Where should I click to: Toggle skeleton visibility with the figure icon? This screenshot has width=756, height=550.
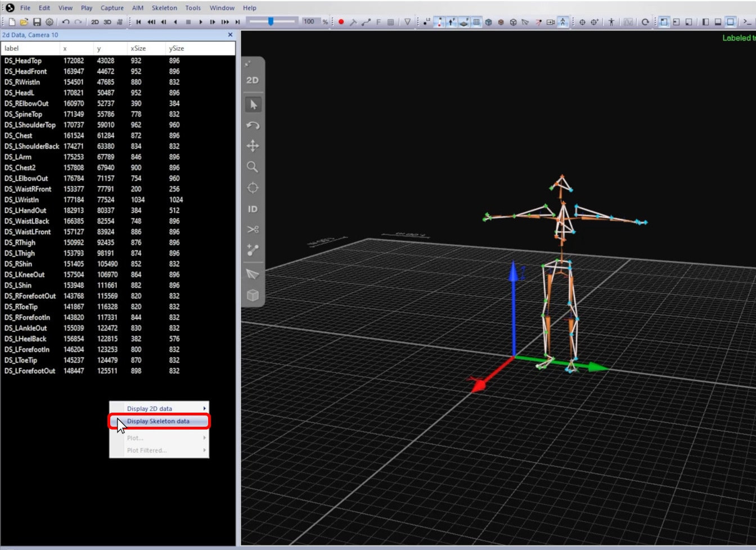pyautogui.click(x=563, y=22)
